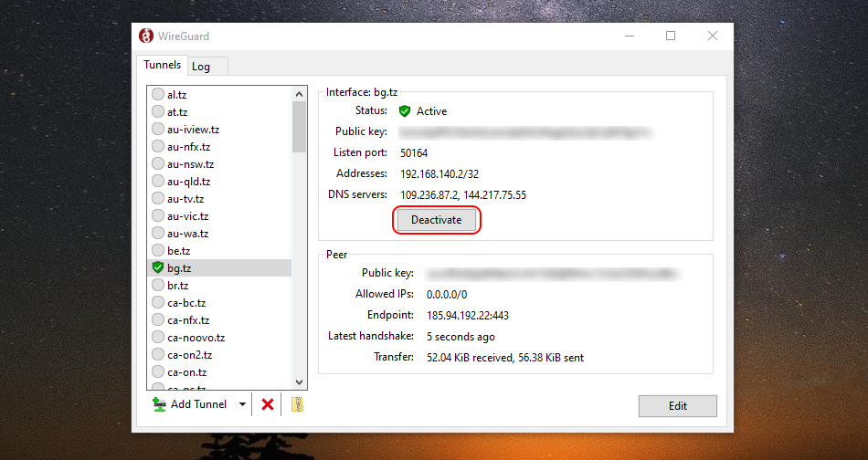Image resolution: width=868 pixels, height=460 pixels.
Task: Click the red X remove tunnel icon
Action: pos(268,404)
